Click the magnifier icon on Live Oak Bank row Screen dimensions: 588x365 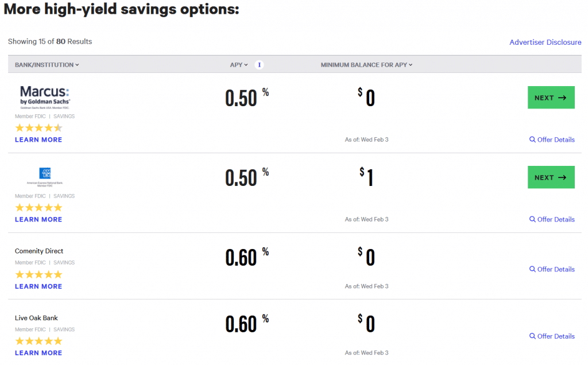(532, 336)
